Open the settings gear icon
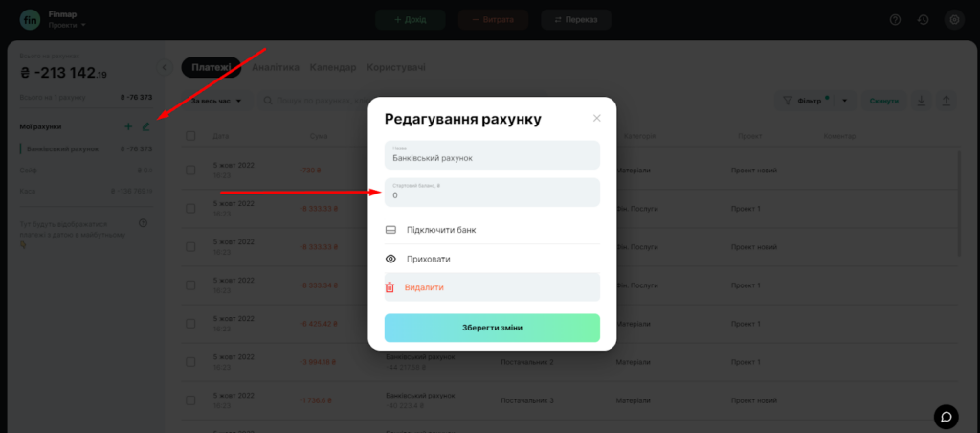This screenshot has width=980, height=433. pos(954,19)
